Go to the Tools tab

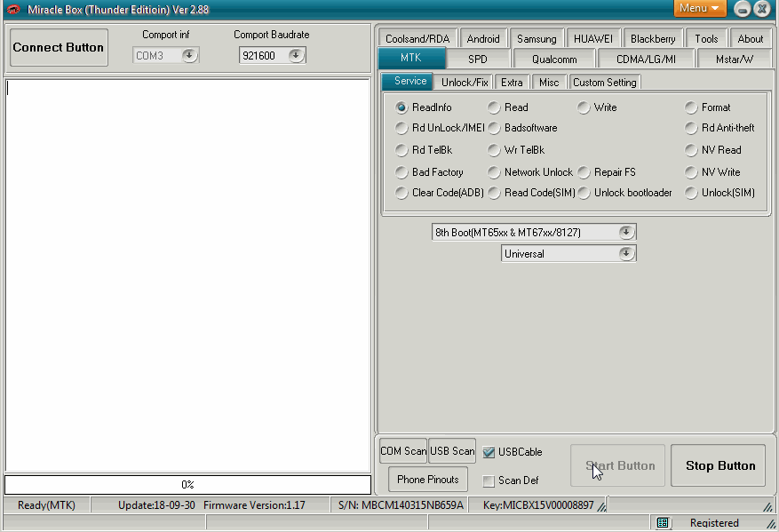point(706,39)
